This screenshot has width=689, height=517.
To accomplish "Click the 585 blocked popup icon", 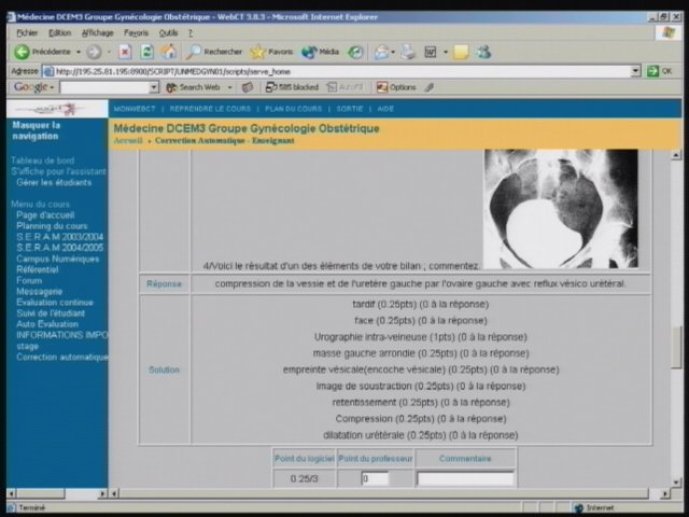I will point(292,87).
